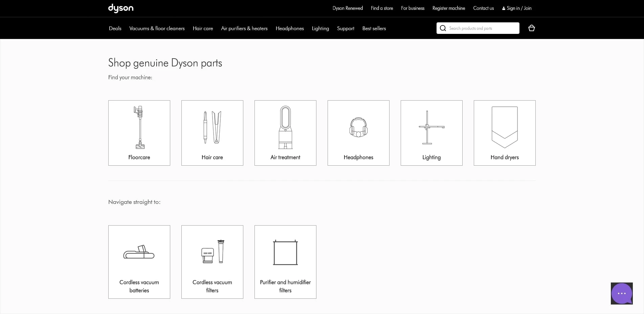Viewport: 644px width, 314px height.
Task: Click inside the search products field
Action: click(x=481, y=28)
